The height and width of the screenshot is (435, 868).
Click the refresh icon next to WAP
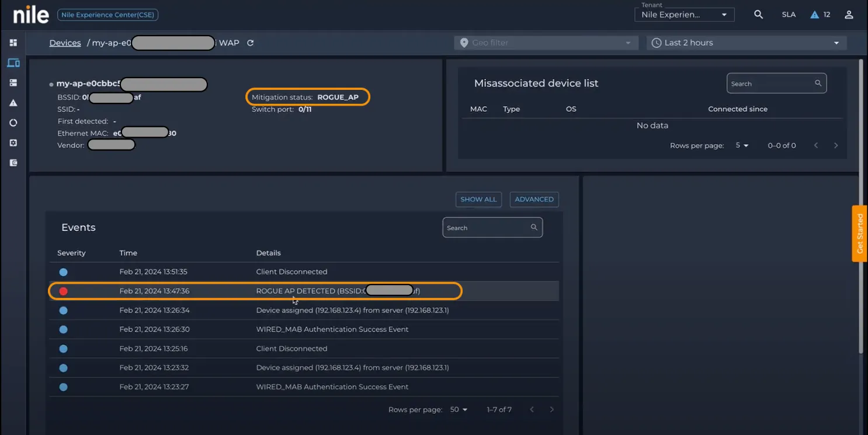pos(250,43)
